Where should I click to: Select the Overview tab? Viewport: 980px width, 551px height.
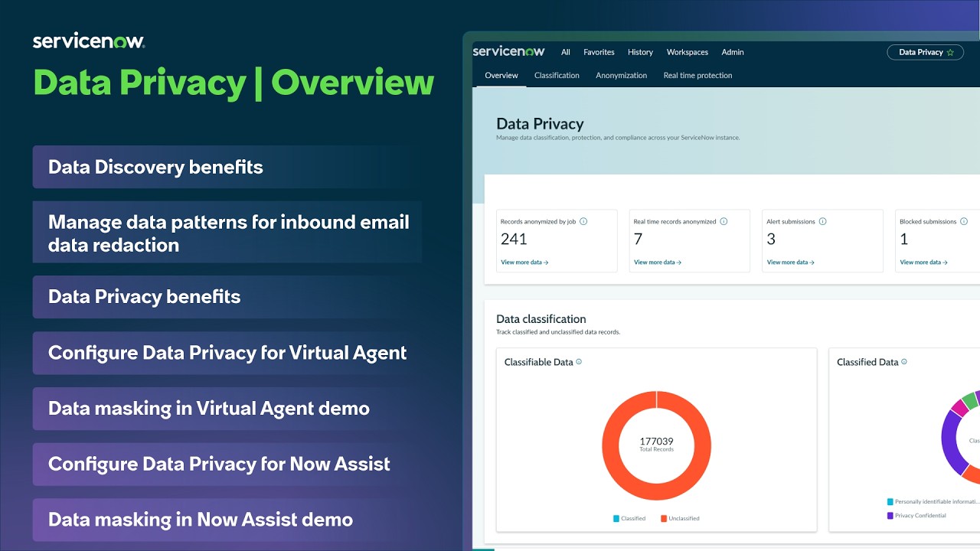click(x=501, y=75)
